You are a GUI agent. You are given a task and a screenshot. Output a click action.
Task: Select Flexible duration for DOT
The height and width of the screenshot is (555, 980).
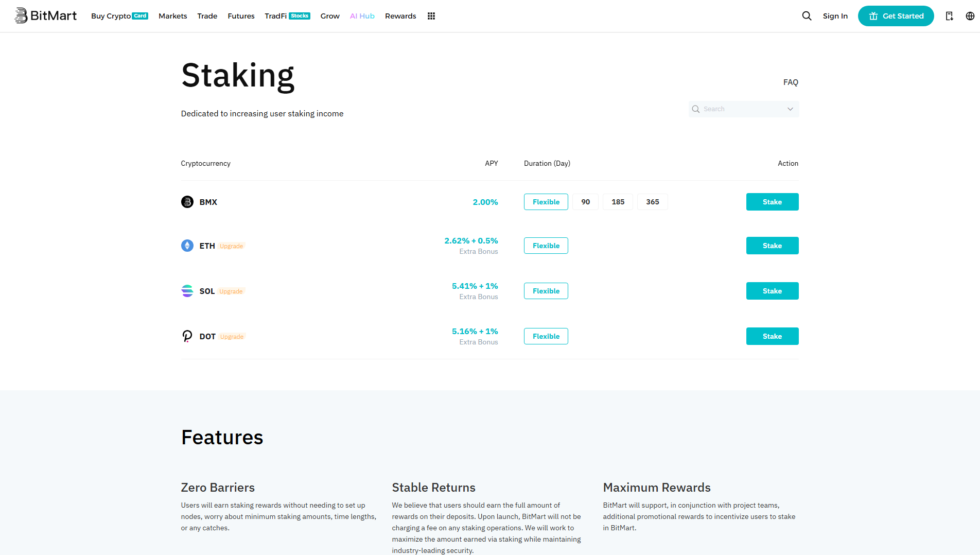tap(546, 336)
